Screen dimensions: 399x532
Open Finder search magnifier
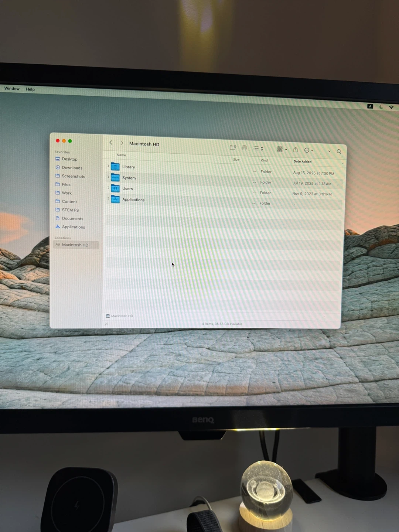tap(339, 151)
